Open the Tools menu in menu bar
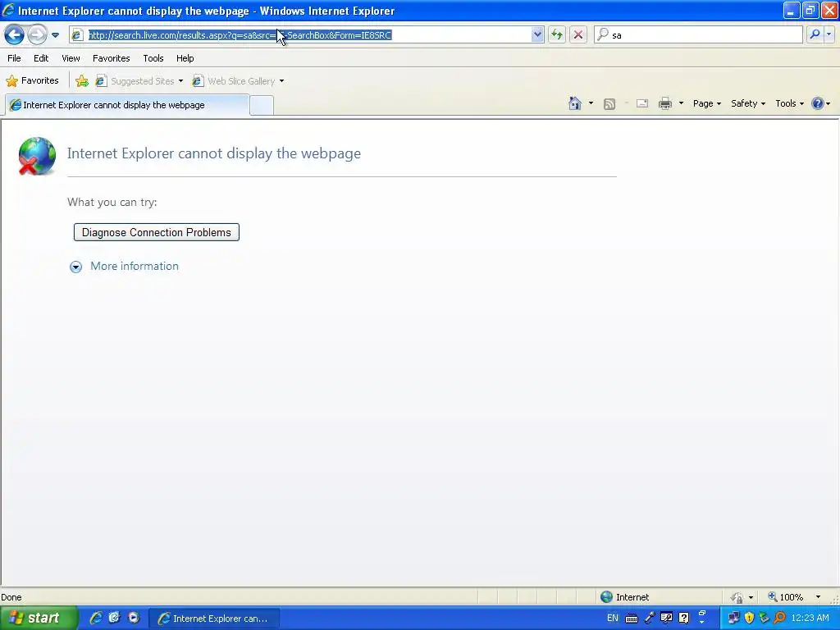840x630 pixels. 153,58
